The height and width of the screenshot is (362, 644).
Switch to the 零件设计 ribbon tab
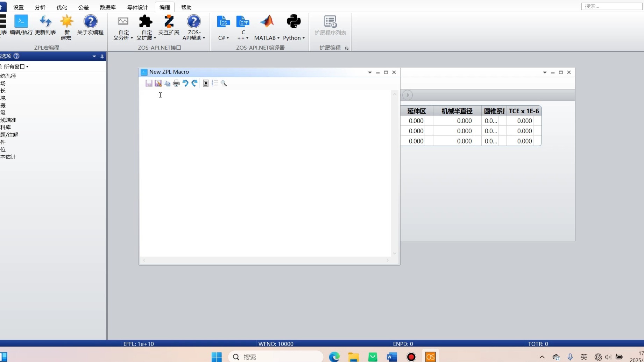tap(138, 7)
